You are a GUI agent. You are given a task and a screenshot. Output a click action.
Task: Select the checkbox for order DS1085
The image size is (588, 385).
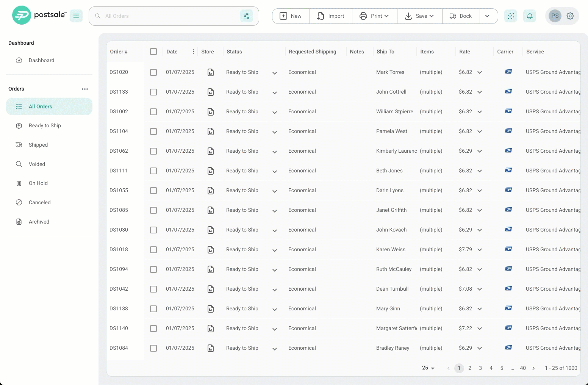pos(153,210)
